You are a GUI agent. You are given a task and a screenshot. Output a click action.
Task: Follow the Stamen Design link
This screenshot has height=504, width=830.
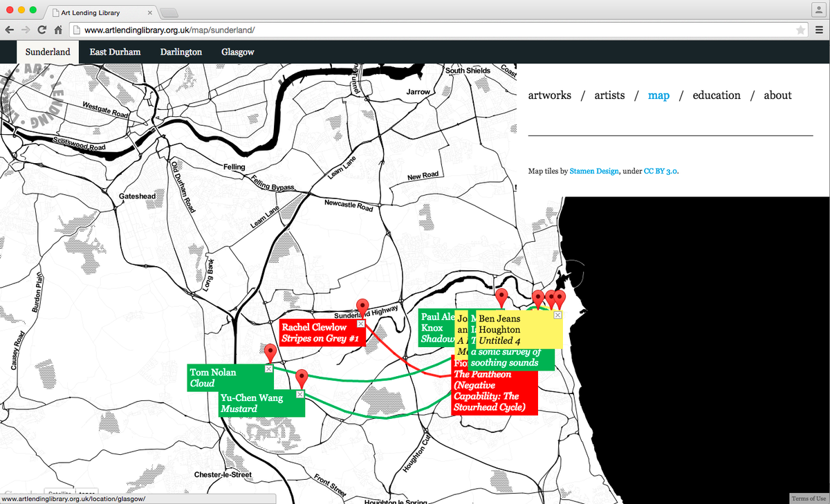(x=594, y=171)
